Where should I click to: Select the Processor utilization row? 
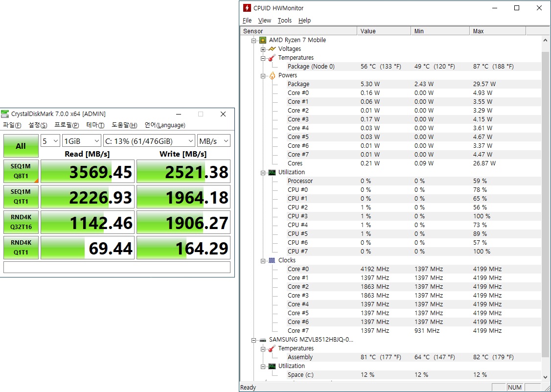[413, 181]
